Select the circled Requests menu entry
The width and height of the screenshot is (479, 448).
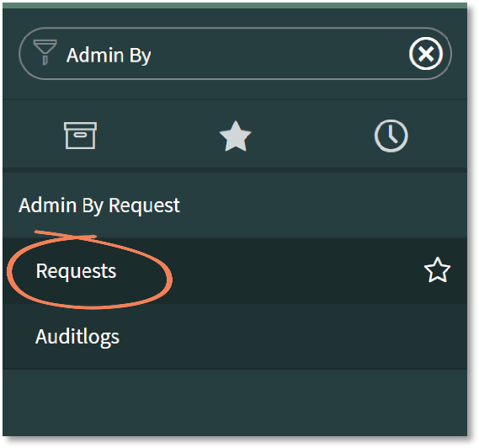pyautogui.click(x=76, y=271)
